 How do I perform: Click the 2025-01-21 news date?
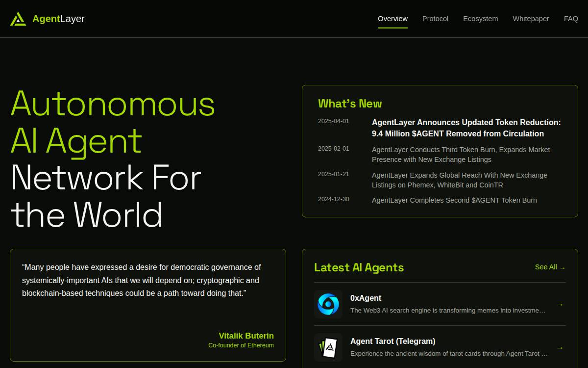click(334, 174)
